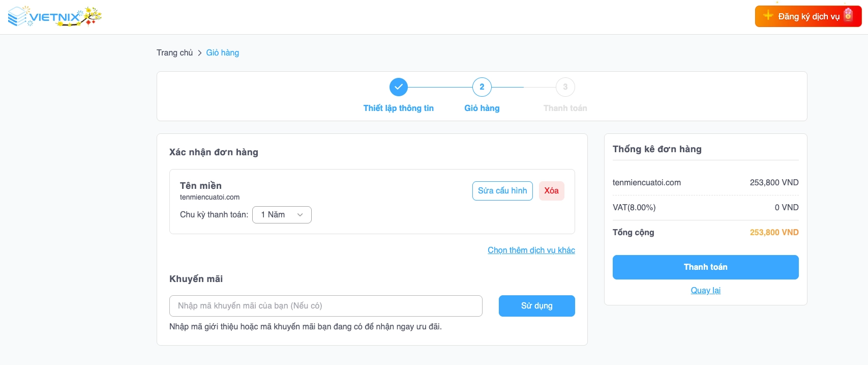Click the step 3 circle icon
The height and width of the screenshot is (365, 868).
tap(565, 87)
